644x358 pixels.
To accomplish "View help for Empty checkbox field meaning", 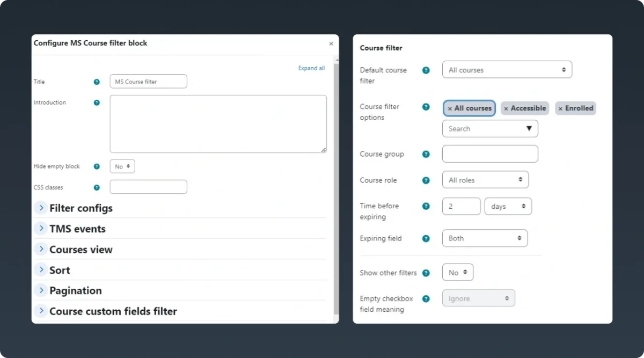I will coord(426,299).
